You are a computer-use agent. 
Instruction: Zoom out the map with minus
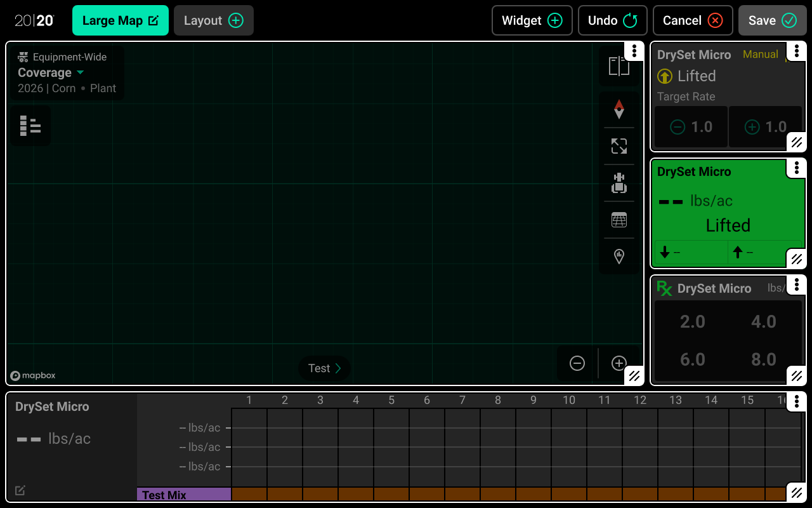(x=577, y=363)
